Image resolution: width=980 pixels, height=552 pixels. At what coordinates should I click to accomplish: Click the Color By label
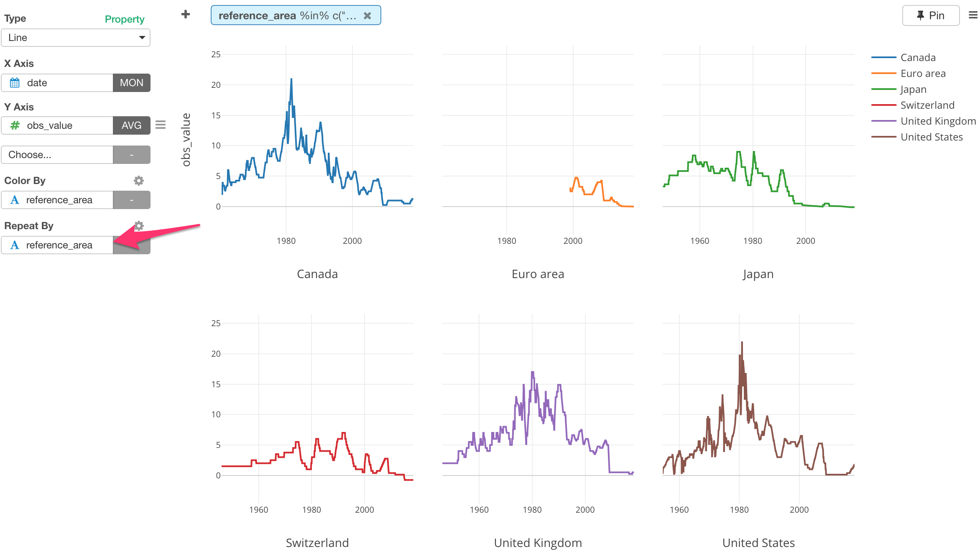click(25, 181)
